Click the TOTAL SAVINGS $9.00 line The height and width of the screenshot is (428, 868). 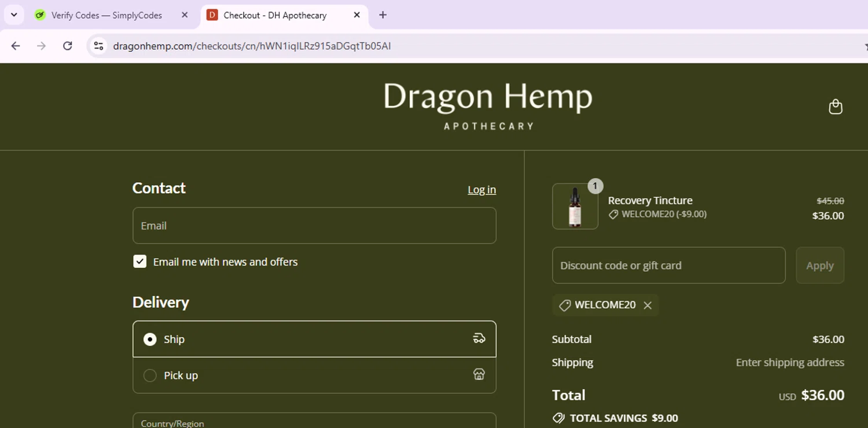(x=615, y=418)
